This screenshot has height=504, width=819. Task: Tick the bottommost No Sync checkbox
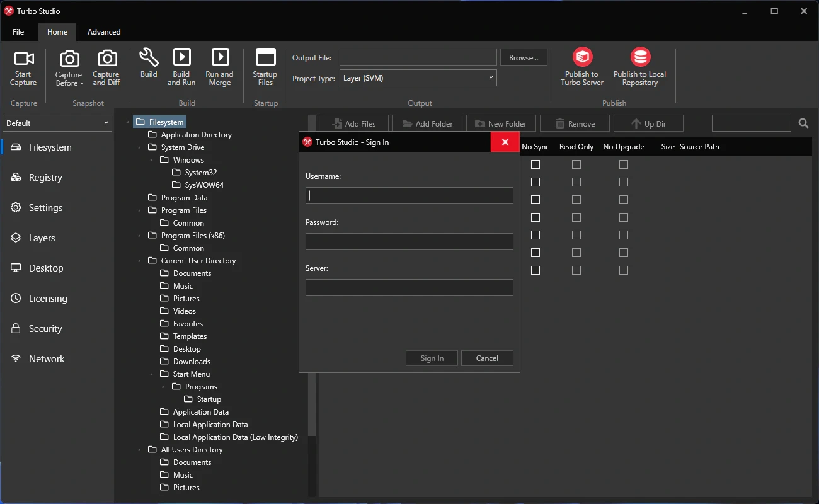click(x=535, y=270)
